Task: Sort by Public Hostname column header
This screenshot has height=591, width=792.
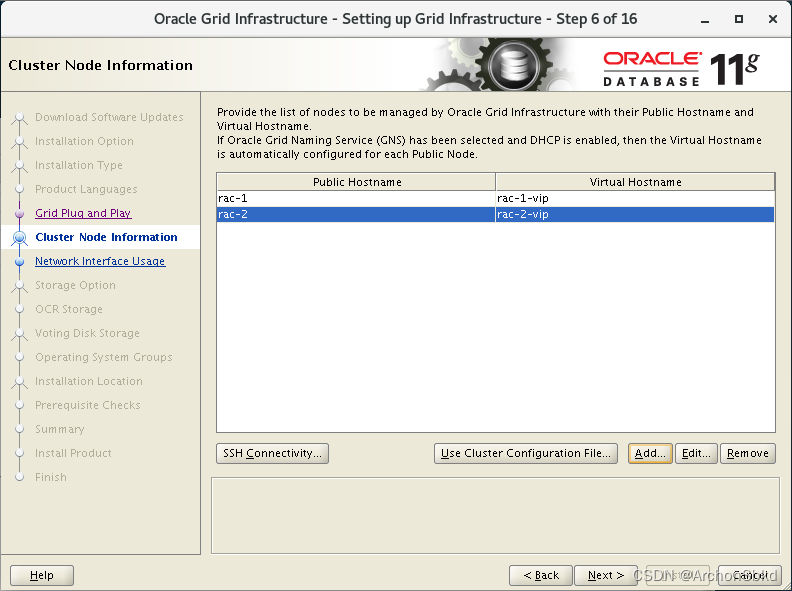Action: [x=357, y=182]
